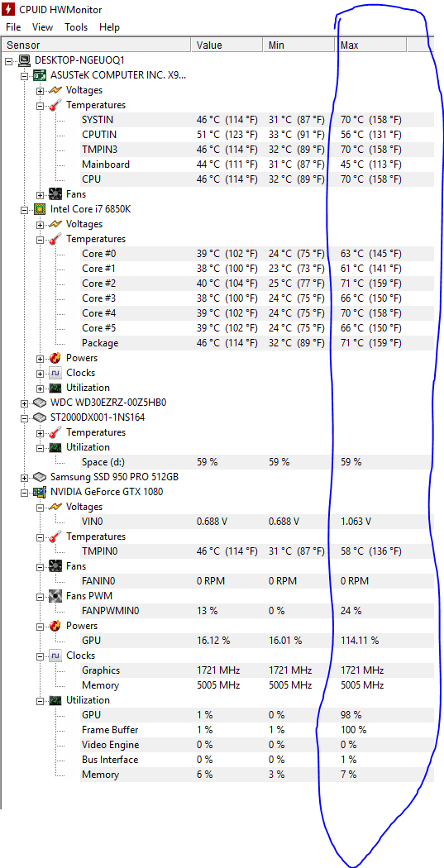Screen dimensions: 444x868
Task: Click the CPUID HWMonitor lightning app icon
Action: [x=8, y=9]
